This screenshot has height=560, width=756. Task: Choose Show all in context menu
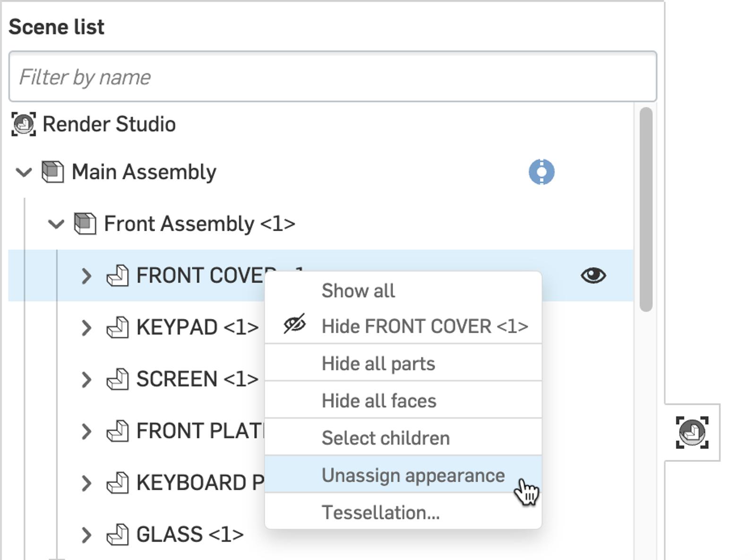click(358, 291)
